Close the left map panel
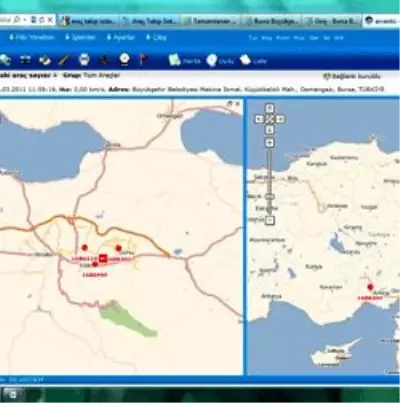The width and height of the screenshot is (400, 403). (x=237, y=104)
